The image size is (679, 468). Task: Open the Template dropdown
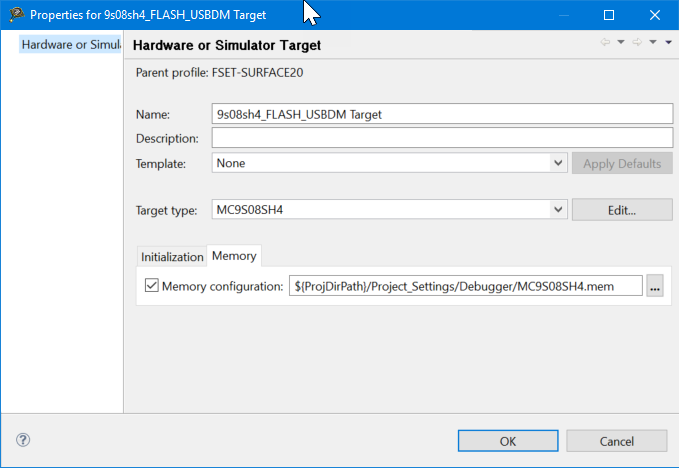click(559, 163)
